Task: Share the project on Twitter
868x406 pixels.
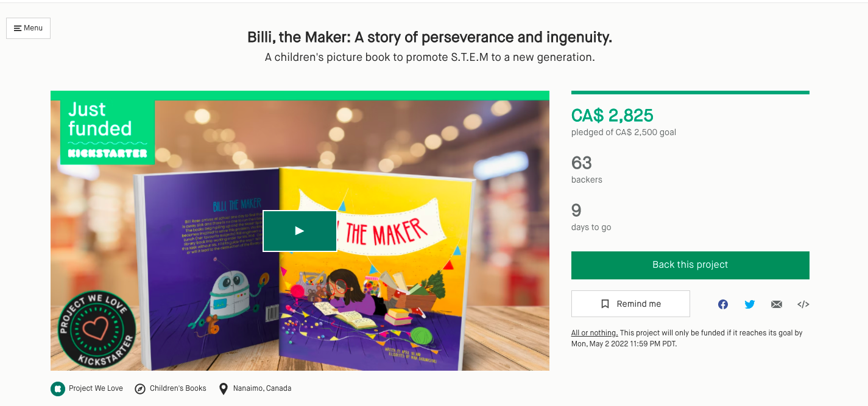Action: (x=749, y=304)
